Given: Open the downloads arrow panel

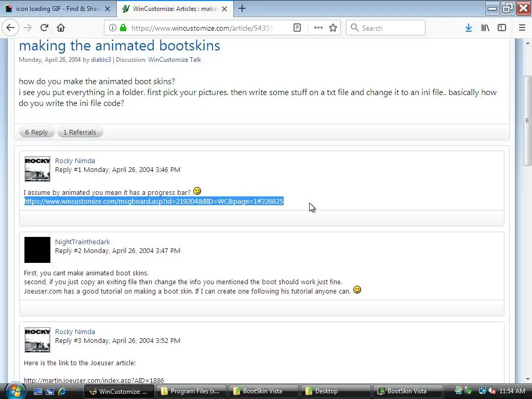Looking at the screenshot, I should (469, 28).
